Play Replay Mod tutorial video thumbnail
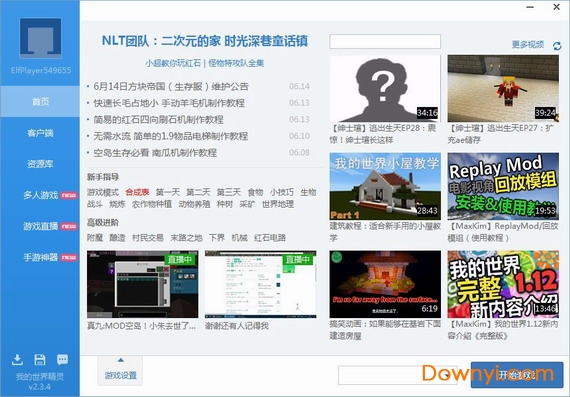 tap(503, 186)
